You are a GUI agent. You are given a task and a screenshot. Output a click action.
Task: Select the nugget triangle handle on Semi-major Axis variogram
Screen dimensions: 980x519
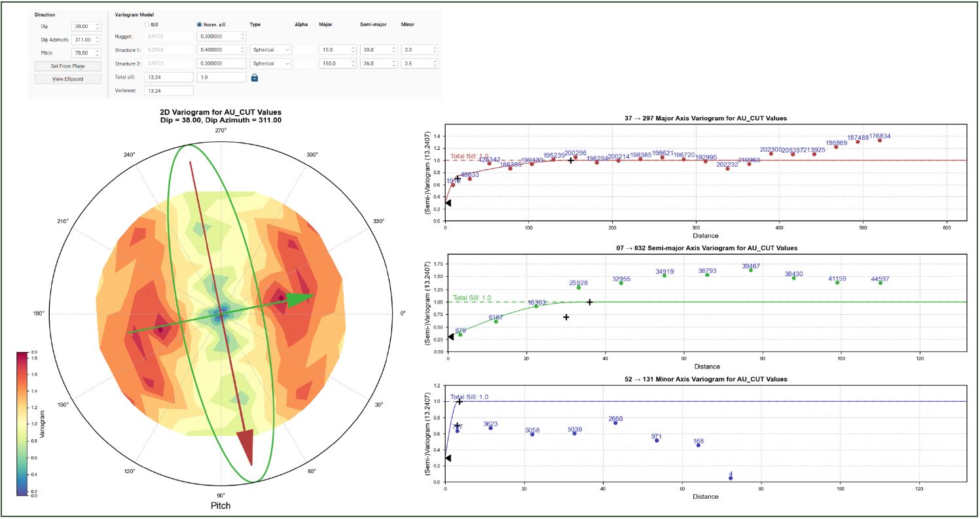click(450, 337)
